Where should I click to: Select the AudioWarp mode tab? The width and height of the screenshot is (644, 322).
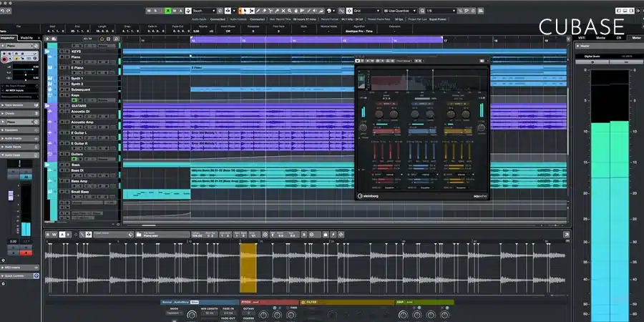182,302
